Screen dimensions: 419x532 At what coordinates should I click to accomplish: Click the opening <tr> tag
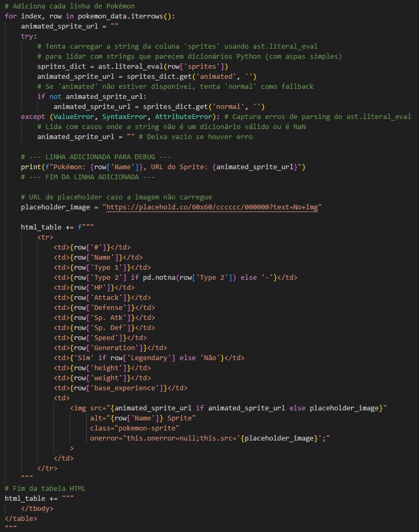pos(45,237)
